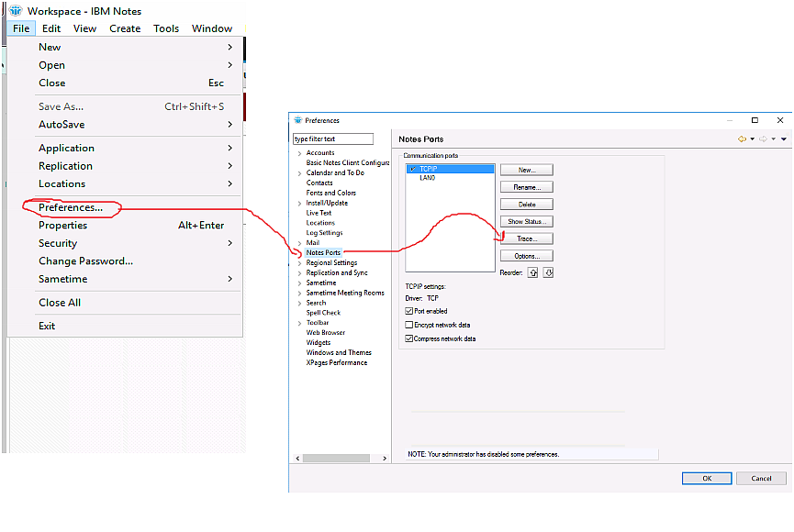This screenshot has height=532, width=794.
Task: Click the tree scrollbar left arrow
Action: tap(297, 458)
